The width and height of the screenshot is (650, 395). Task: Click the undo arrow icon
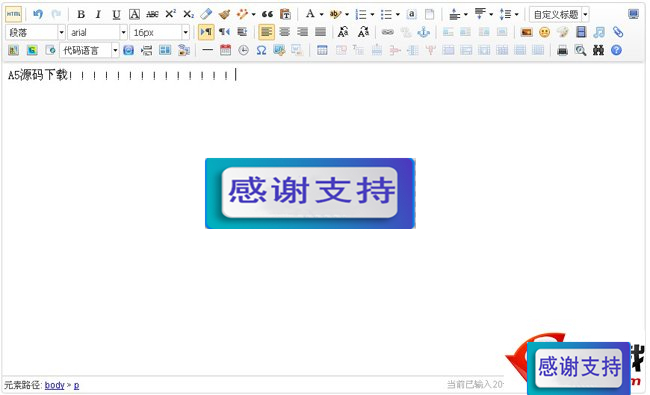(x=38, y=14)
